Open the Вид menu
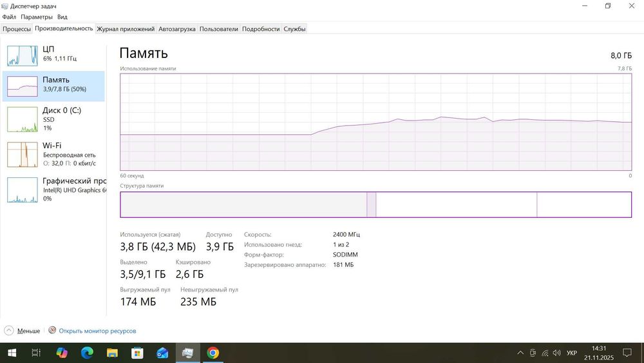644x363 pixels. (62, 17)
